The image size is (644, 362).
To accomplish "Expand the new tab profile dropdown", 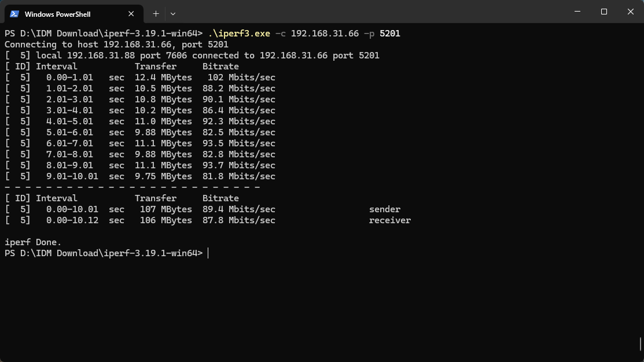I will [x=173, y=13].
